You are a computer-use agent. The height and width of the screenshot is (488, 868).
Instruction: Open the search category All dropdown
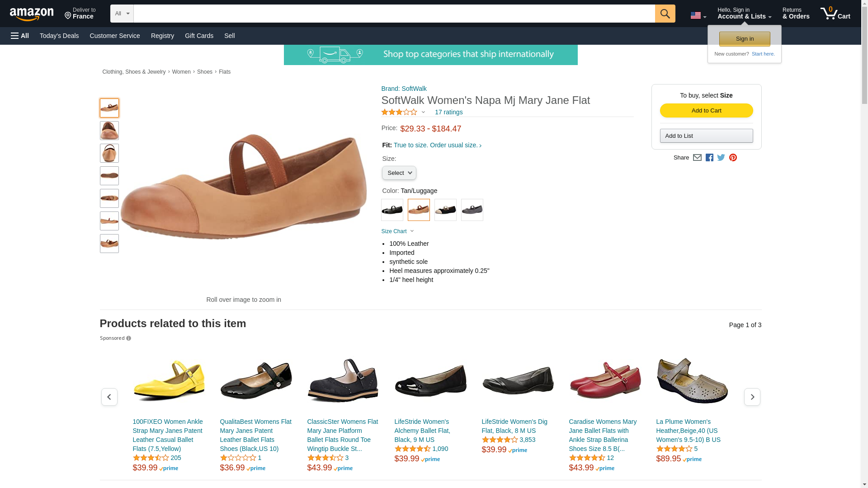click(x=122, y=14)
